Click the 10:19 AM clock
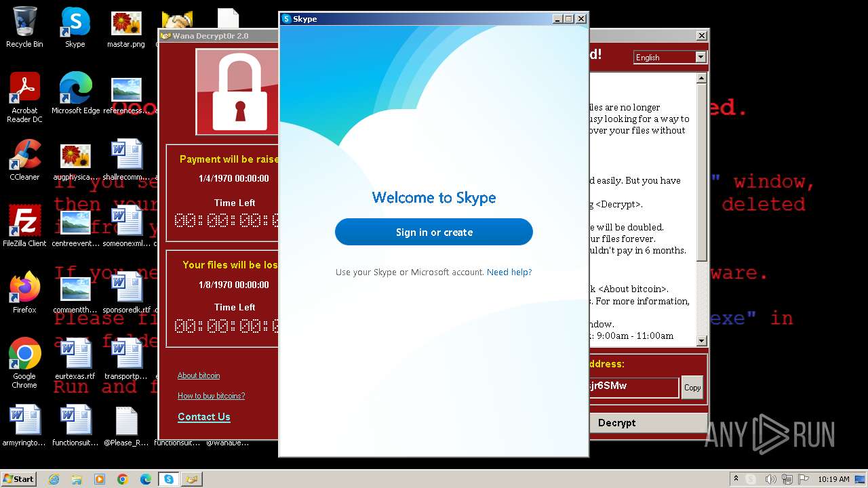 (833, 479)
